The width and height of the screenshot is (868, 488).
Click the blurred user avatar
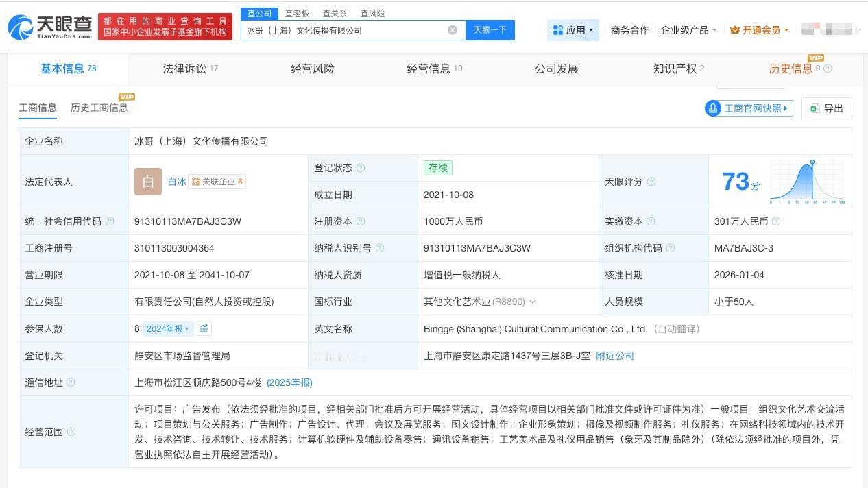(830, 29)
